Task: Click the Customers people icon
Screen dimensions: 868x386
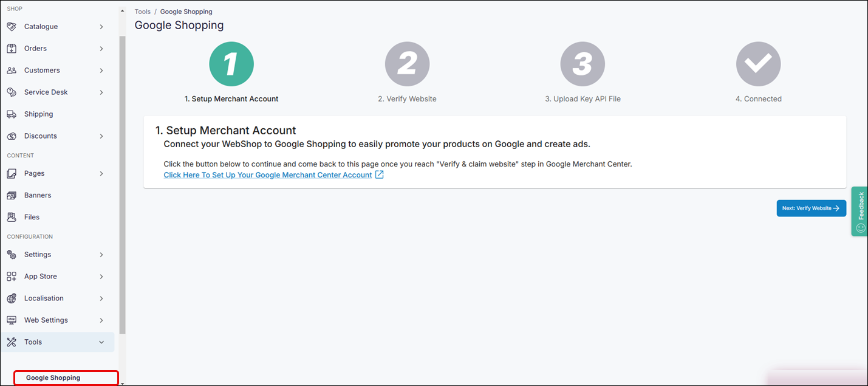Action: coord(11,70)
